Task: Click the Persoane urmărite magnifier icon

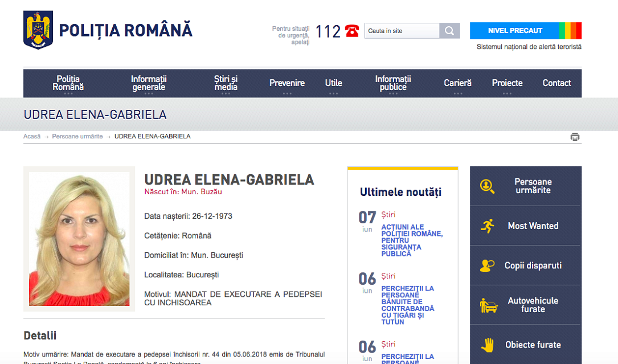Action: (487, 186)
